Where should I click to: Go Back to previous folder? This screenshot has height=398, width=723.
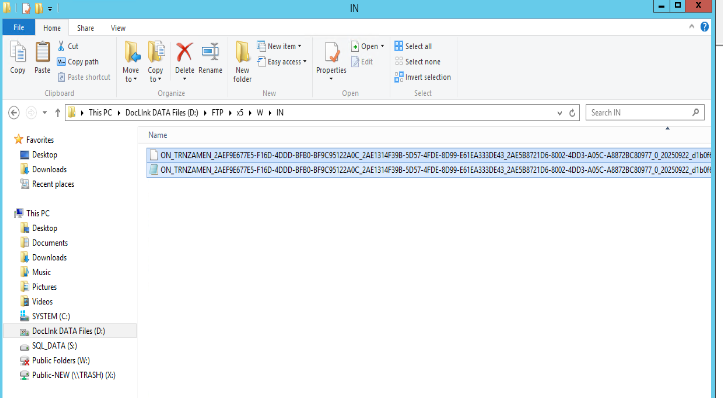tap(14, 113)
